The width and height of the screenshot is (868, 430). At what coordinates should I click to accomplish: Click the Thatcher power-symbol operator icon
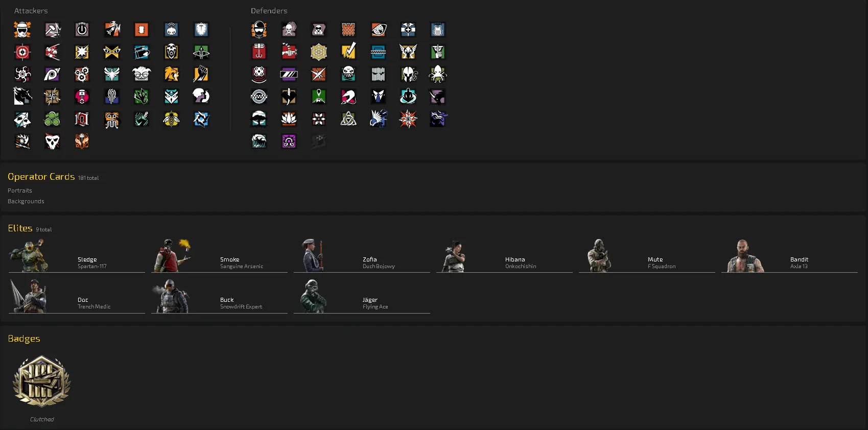(x=82, y=30)
